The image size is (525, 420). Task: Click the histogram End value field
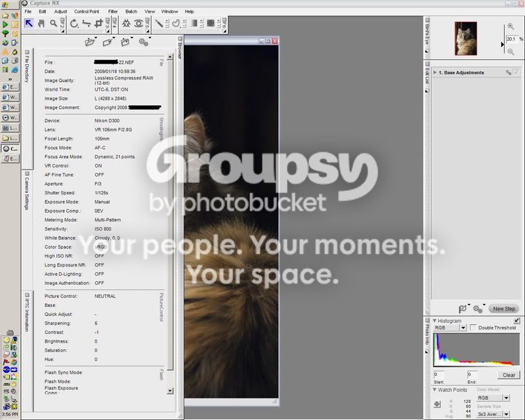472,375
